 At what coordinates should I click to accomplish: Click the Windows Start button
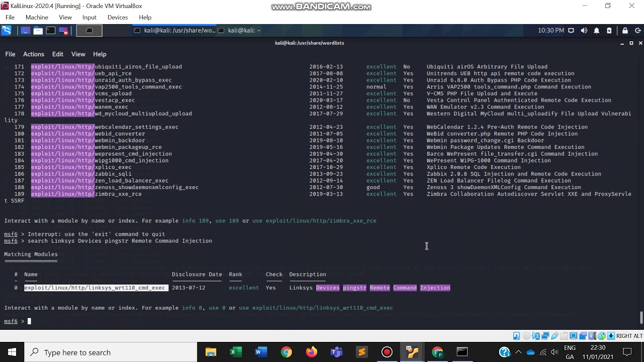(x=12, y=352)
